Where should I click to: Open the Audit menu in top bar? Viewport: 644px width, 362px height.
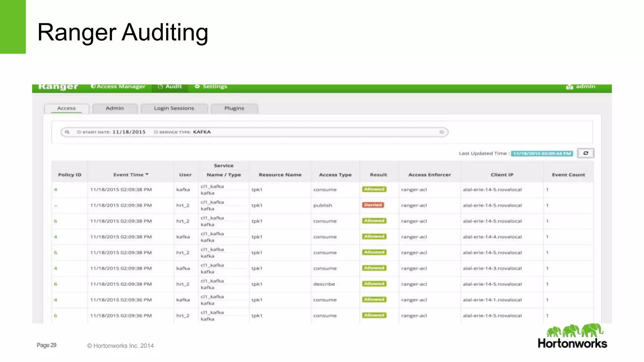coord(170,87)
